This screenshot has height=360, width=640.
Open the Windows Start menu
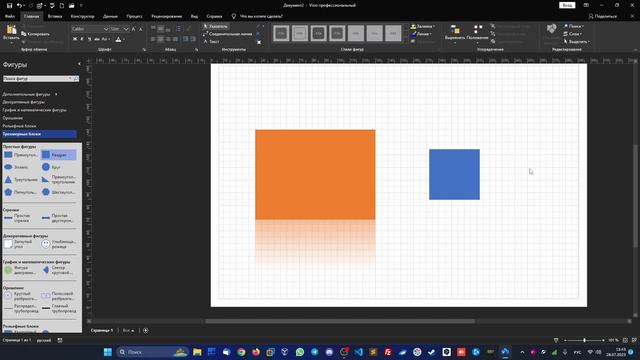tap(108, 352)
